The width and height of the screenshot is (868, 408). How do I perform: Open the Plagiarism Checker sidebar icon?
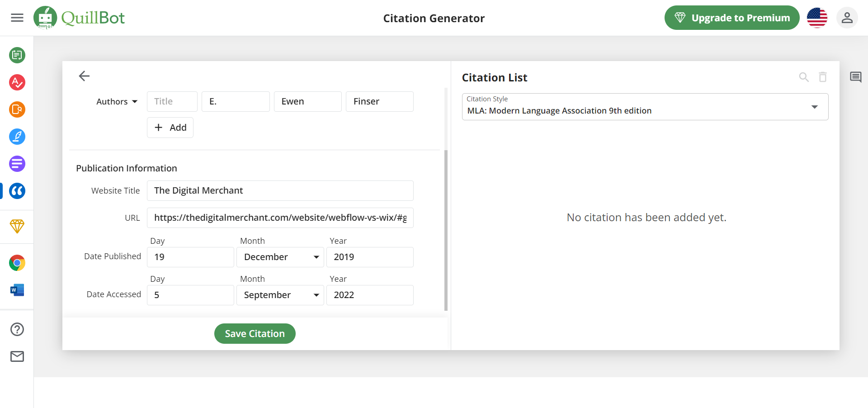click(17, 109)
